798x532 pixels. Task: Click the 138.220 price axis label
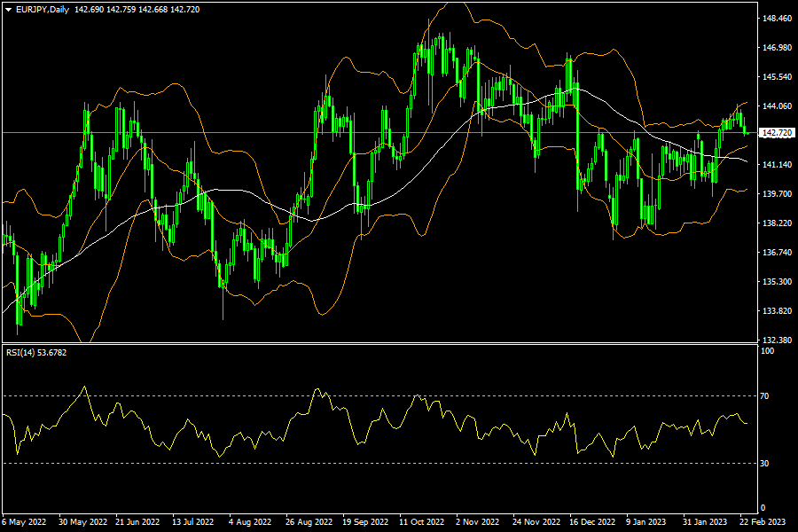(777, 223)
